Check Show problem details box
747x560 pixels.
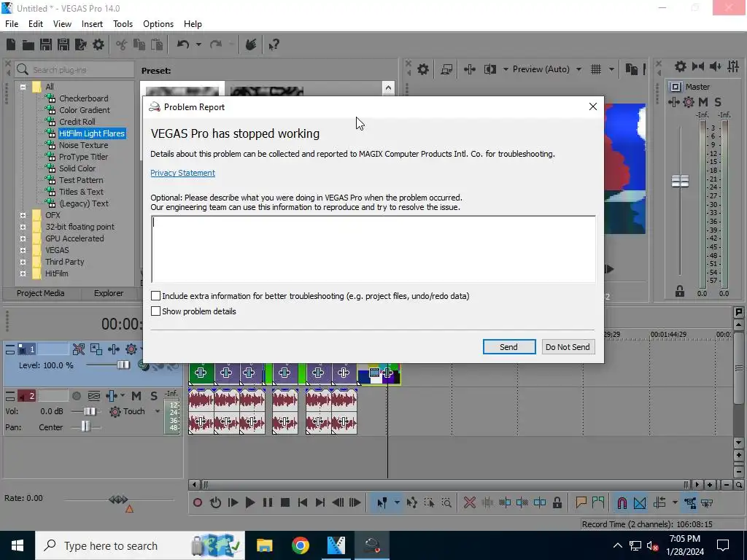pyautogui.click(x=156, y=311)
